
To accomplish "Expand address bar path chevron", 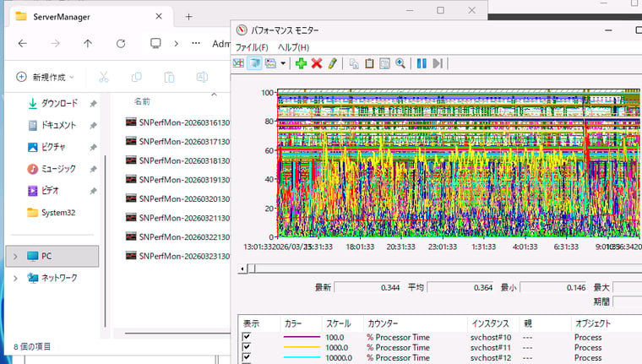I will 176,43.
